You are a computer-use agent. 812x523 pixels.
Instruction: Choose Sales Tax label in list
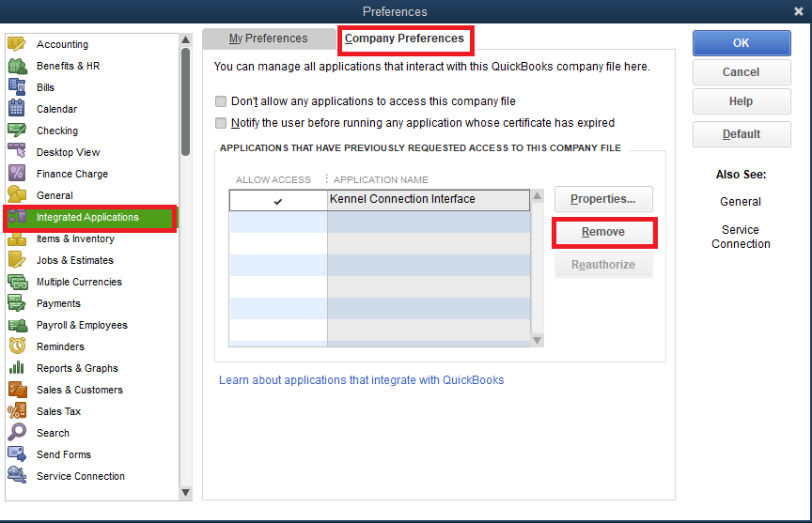click(x=58, y=411)
